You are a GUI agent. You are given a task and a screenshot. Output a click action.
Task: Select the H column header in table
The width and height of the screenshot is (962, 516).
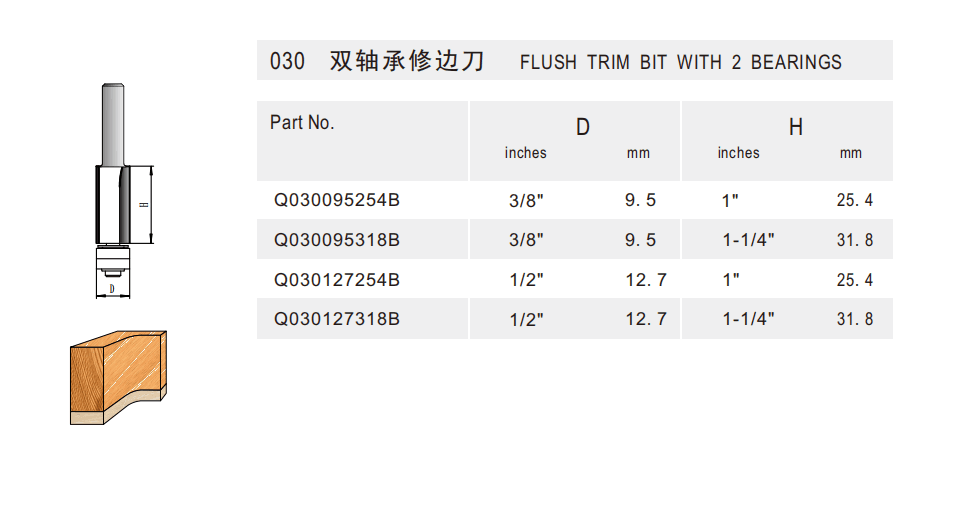click(x=796, y=127)
